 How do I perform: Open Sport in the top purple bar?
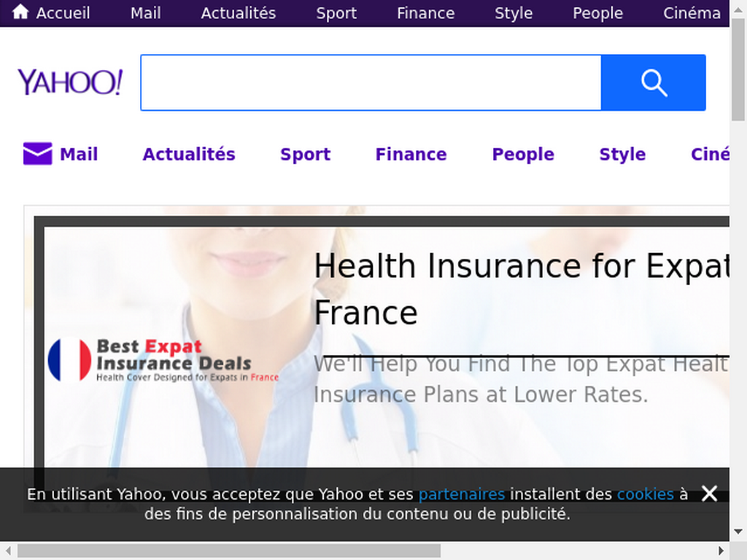click(x=336, y=13)
